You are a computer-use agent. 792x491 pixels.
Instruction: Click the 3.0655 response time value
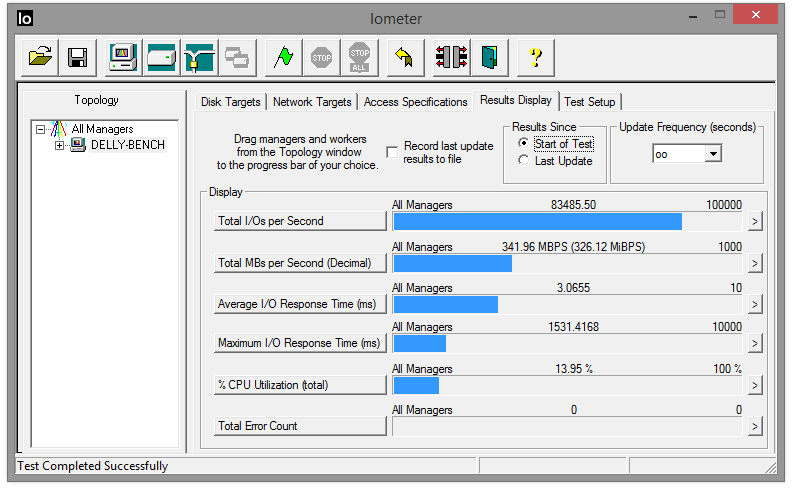573,288
